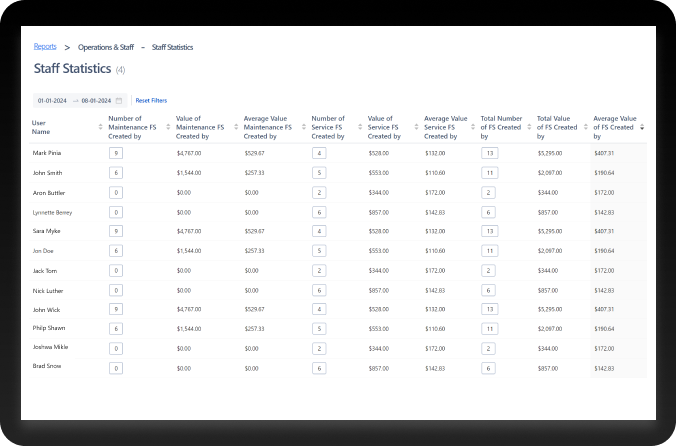Viewport: 676px width, 446px height.
Task: Open Mark Pinia's total FS count 13
Action: pyautogui.click(x=490, y=153)
